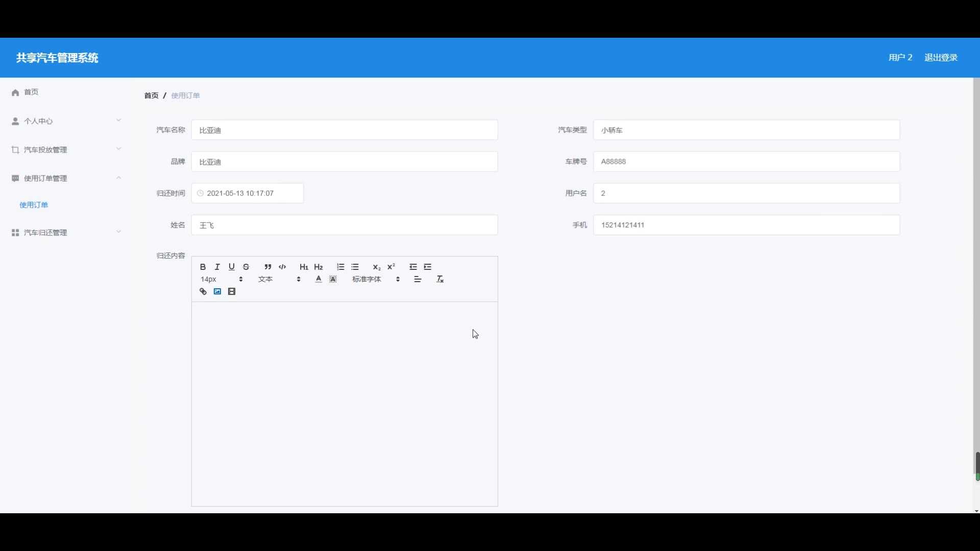Insert a code block
The height and width of the screenshot is (551, 980).
click(282, 267)
